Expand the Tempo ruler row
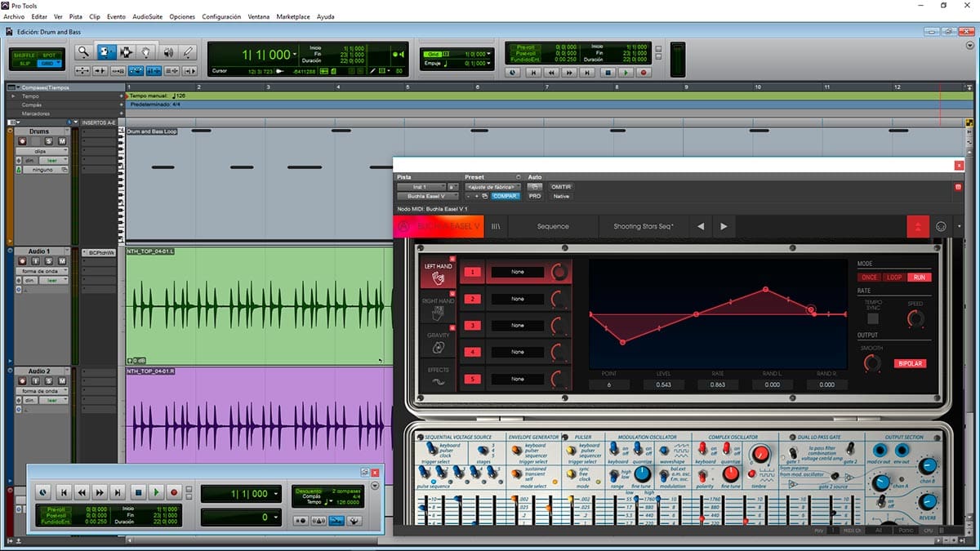 point(12,96)
